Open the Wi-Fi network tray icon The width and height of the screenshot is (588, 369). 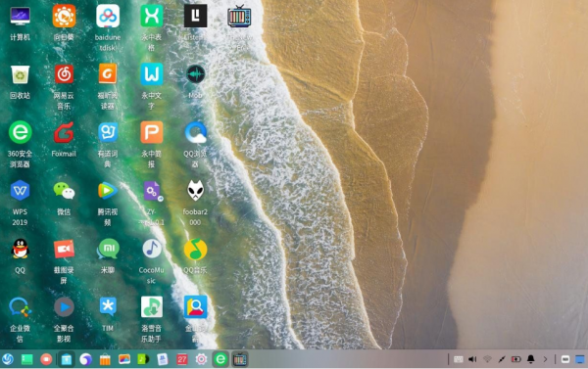[x=487, y=359]
